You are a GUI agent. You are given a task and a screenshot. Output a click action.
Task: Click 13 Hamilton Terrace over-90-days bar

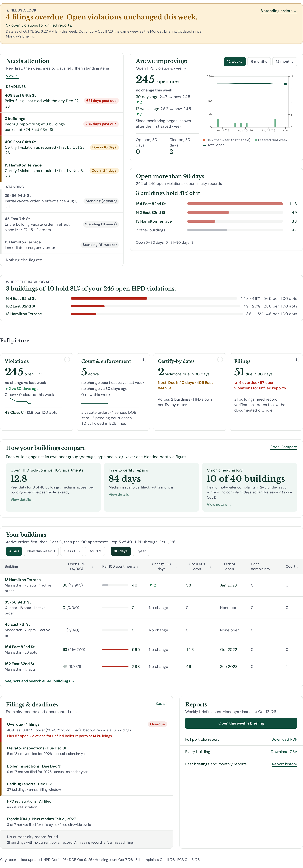pos(235,221)
